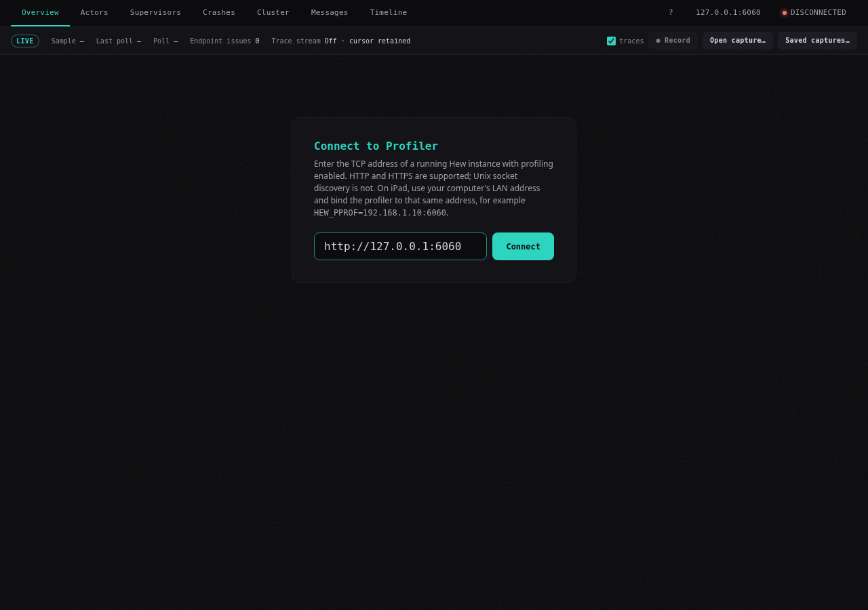Screen dimensions: 868x610
Task: Go to the Crashes tab
Action: point(219,13)
